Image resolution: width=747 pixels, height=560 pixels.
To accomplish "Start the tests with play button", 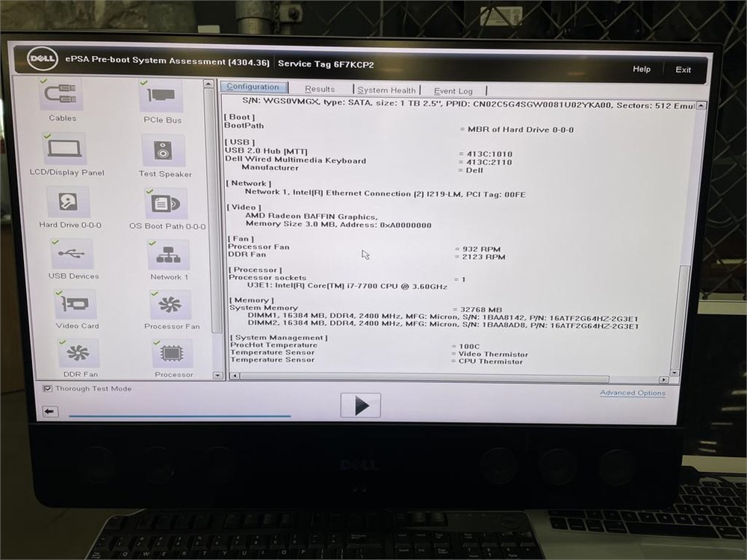I will point(361,405).
